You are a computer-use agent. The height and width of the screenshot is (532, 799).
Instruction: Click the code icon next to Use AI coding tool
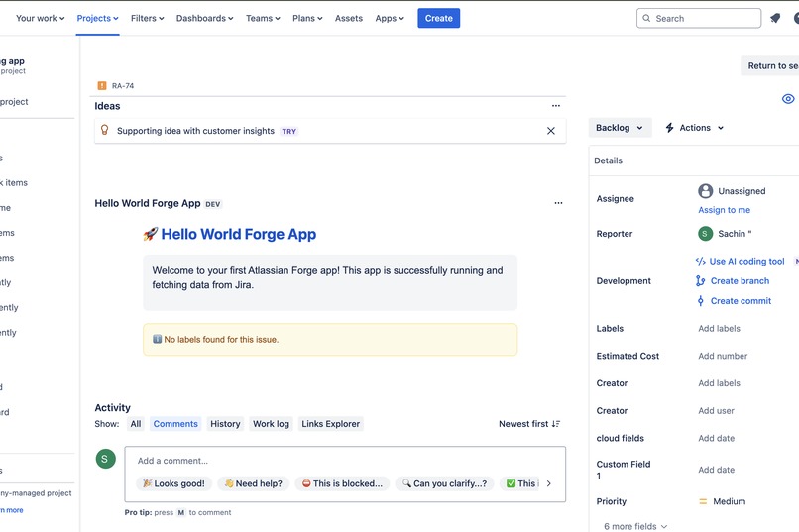[701, 262]
